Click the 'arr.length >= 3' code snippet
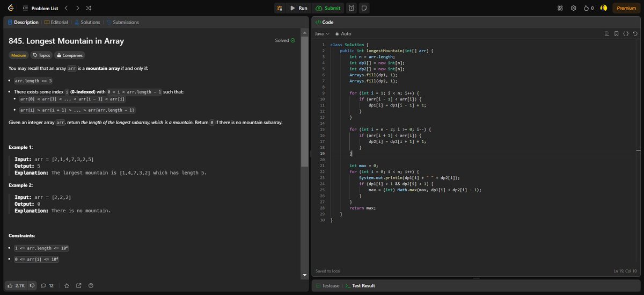 pos(33,81)
